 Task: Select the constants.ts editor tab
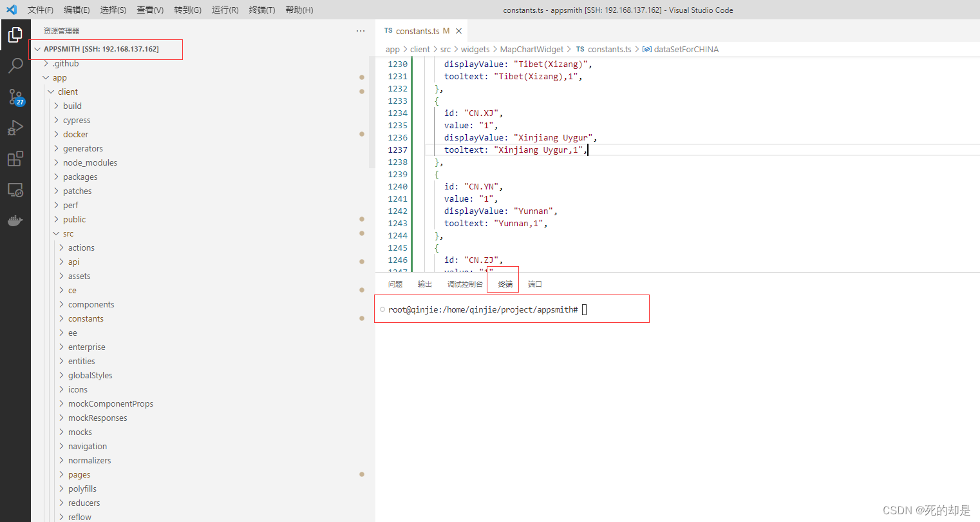pyautogui.click(x=422, y=31)
